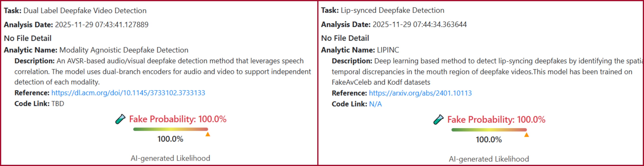This screenshot has width=644, height=166.
Task: Click the Fake Probability heading in the LIPINC panel
Action: point(496,120)
